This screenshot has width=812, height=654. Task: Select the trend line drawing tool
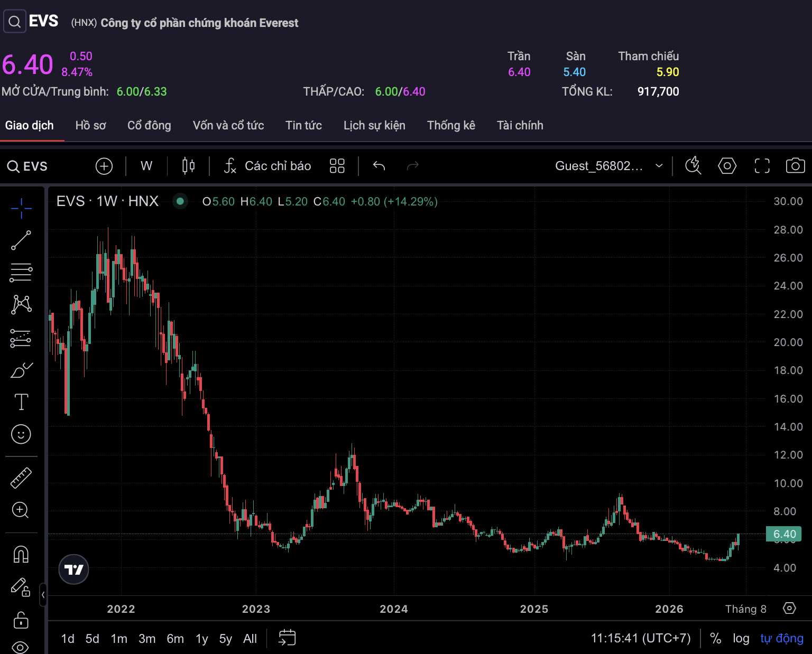(x=21, y=240)
